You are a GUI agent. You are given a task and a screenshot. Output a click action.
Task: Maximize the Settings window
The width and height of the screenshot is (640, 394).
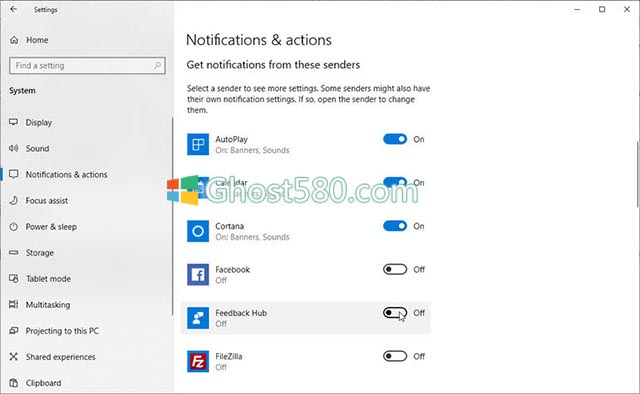tap(602, 9)
